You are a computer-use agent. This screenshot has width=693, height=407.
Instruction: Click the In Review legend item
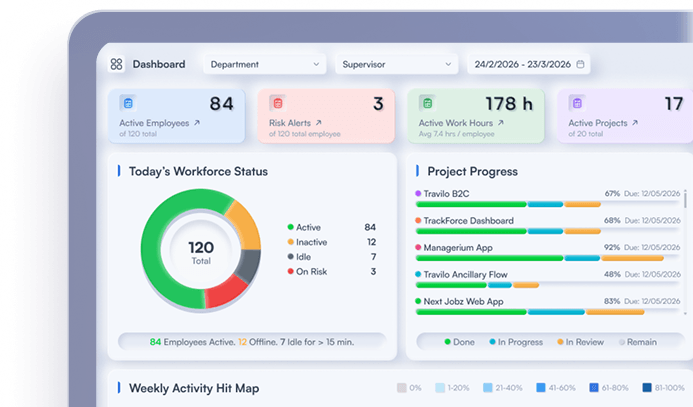(x=580, y=342)
